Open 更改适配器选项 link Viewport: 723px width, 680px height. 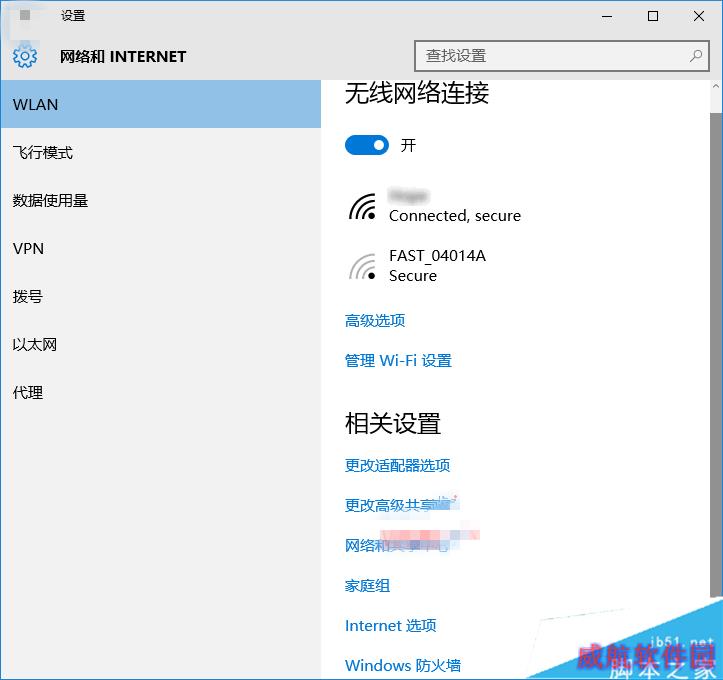[397, 465]
